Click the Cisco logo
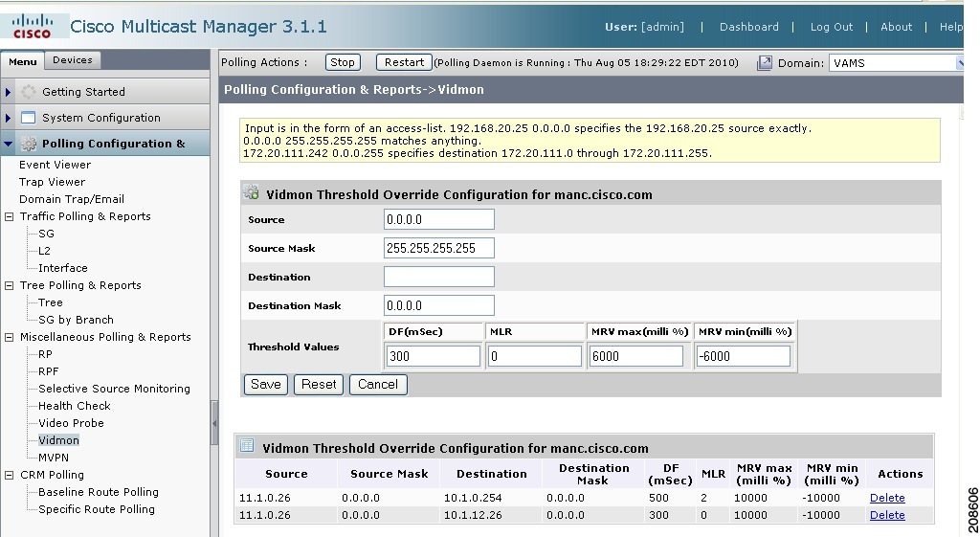The width and height of the screenshot is (980, 537). (32, 26)
